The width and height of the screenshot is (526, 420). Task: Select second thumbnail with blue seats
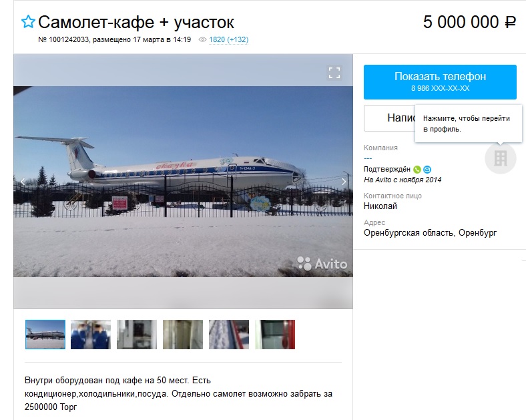click(91, 335)
